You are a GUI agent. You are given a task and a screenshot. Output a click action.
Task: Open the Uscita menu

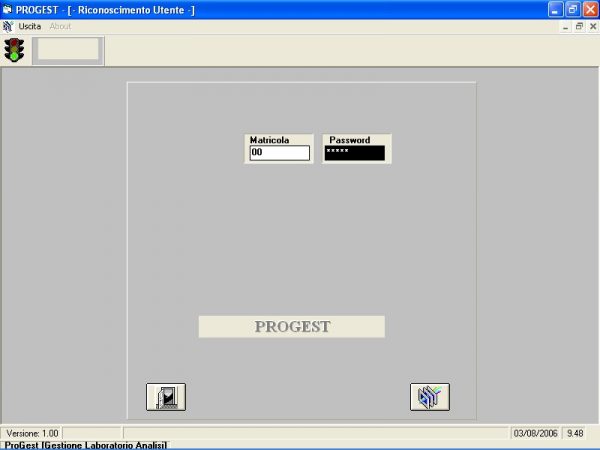29,26
